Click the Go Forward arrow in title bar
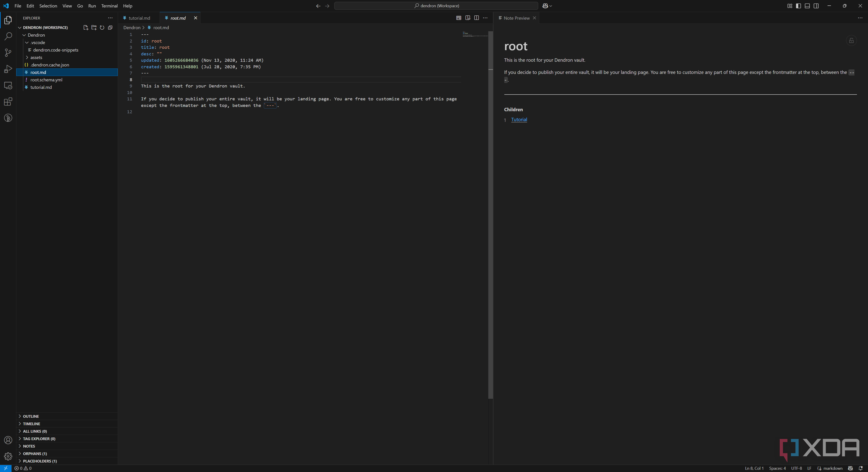The width and height of the screenshot is (868, 472). pos(327,6)
